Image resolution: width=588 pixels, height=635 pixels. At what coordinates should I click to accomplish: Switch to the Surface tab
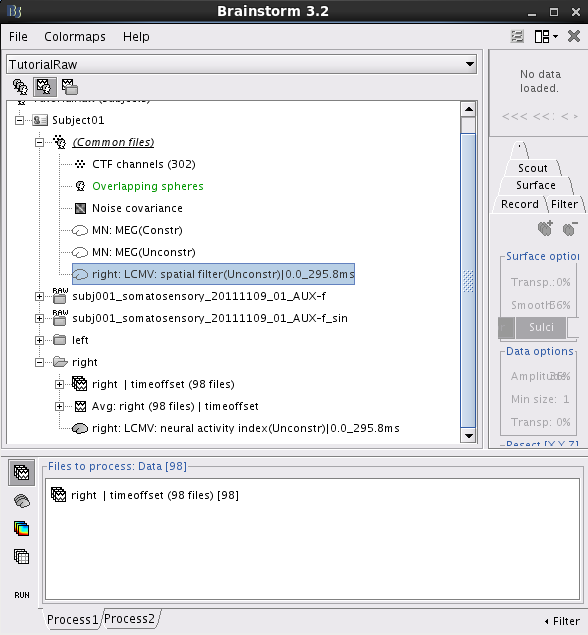(x=535, y=185)
